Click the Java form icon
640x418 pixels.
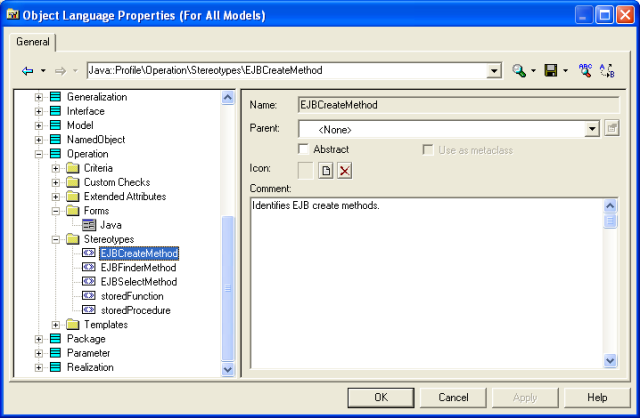pos(89,225)
